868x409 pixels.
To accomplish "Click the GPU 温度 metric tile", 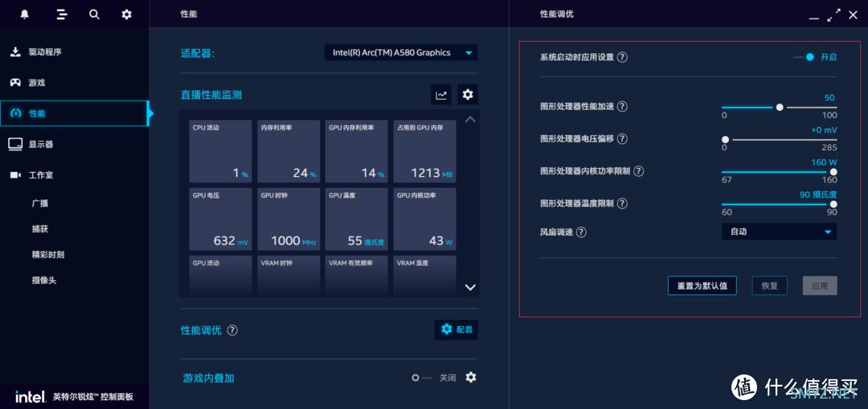I will coord(357,219).
